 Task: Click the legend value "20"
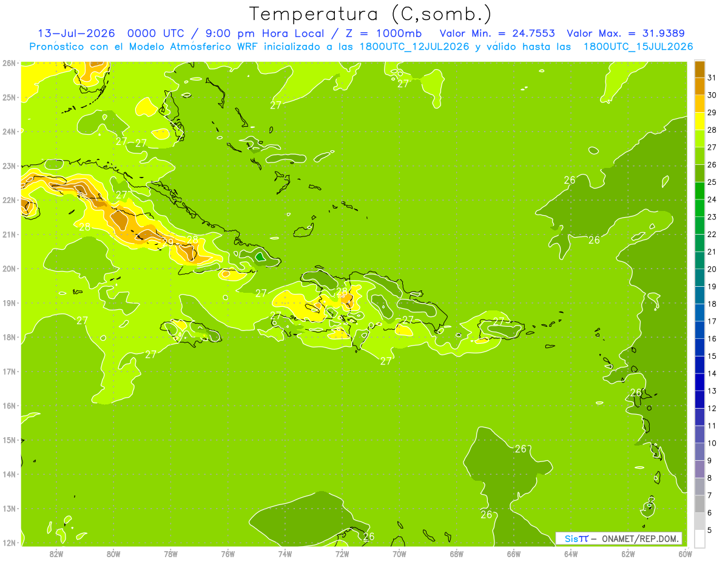pos(712,269)
